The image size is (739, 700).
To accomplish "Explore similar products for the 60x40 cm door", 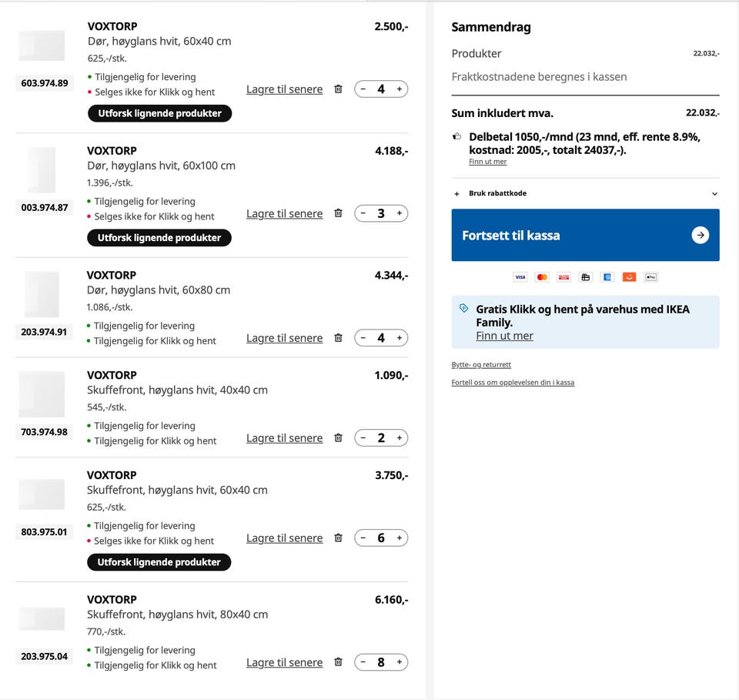I will tap(159, 113).
